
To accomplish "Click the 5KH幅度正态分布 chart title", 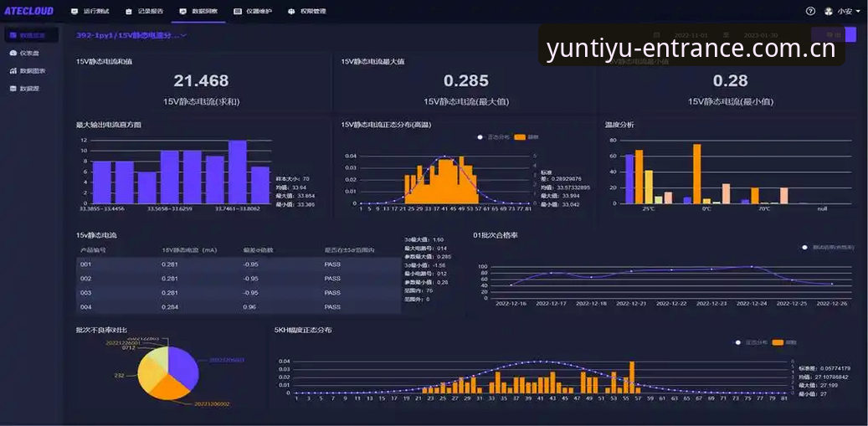I will [303, 331].
